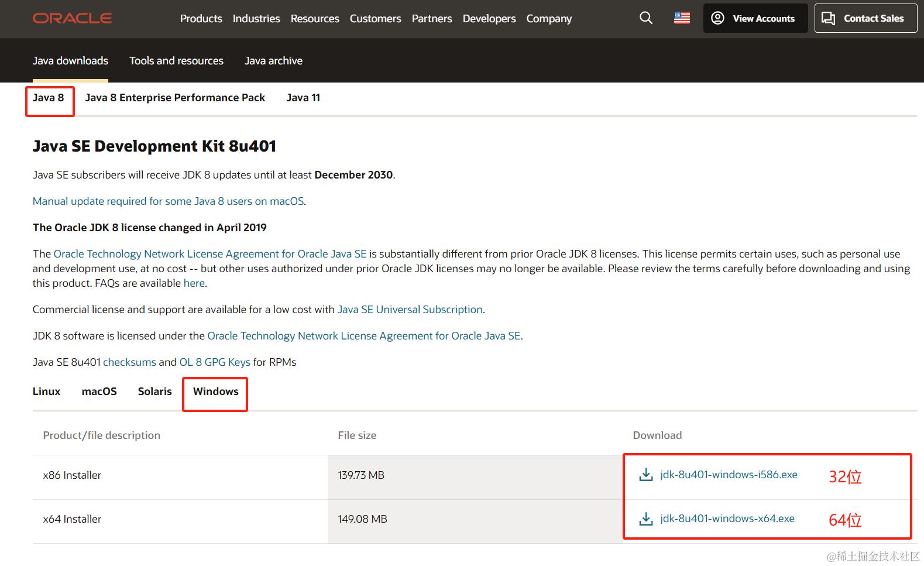Expand the Resources navigation menu
Image resolution: width=924 pixels, height=566 pixels.
click(315, 19)
